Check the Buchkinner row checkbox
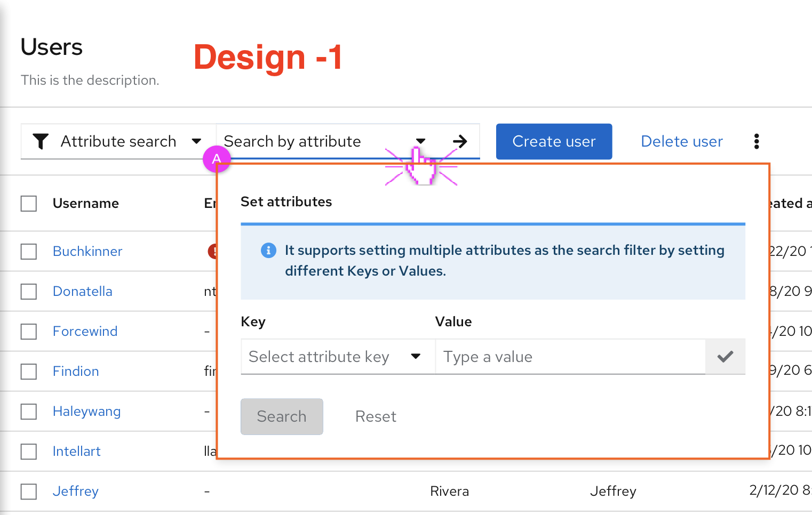Viewport: 812px width, 515px height. tap(28, 251)
